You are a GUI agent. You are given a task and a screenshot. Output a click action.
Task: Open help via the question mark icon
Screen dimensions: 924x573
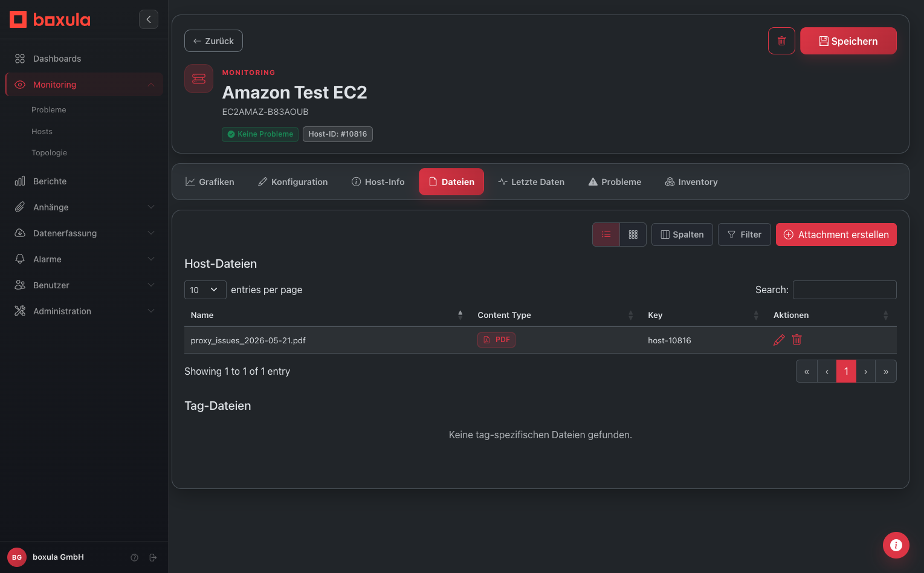point(135,557)
